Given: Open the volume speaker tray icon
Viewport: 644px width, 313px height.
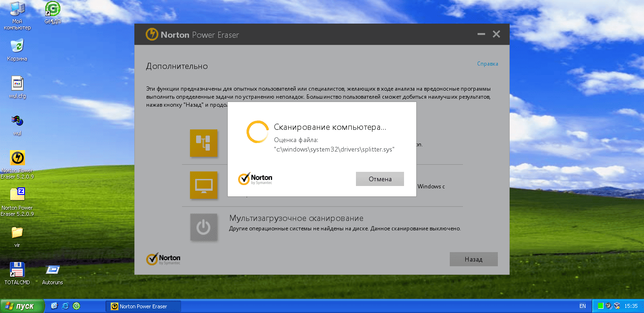Looking at the screenshot, I should coord(608,306).
